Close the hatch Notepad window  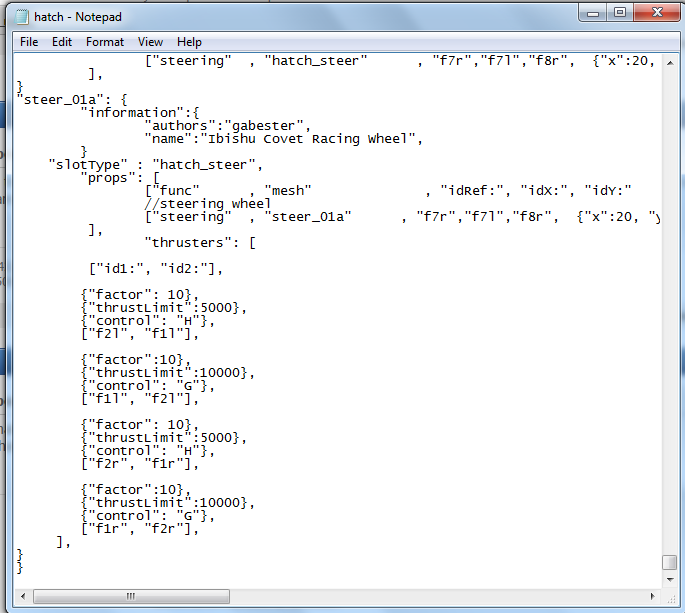tap(657, 12)
